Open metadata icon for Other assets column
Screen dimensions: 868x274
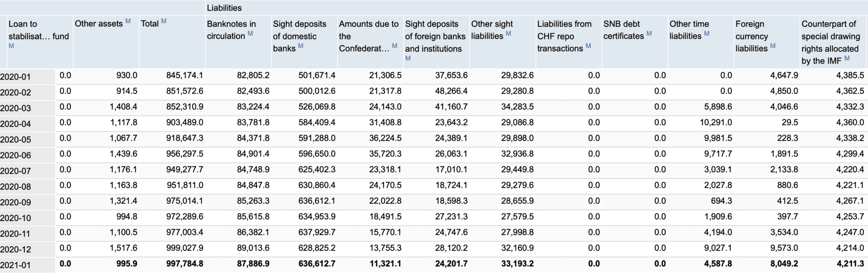[128, 21]
